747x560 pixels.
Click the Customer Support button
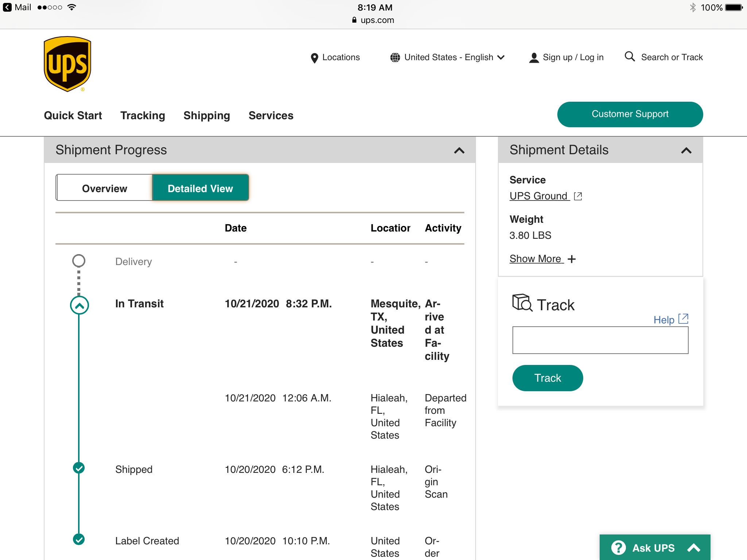tap(630, 114)
